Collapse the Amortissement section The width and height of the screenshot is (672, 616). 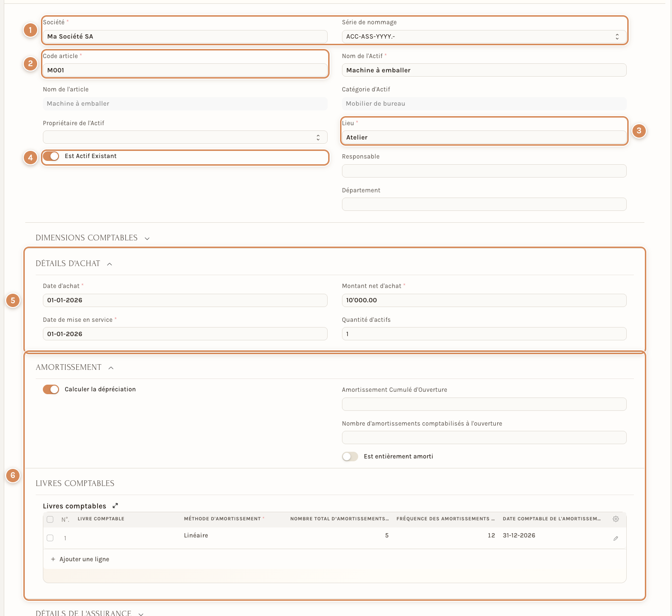(x=75, y=368)
